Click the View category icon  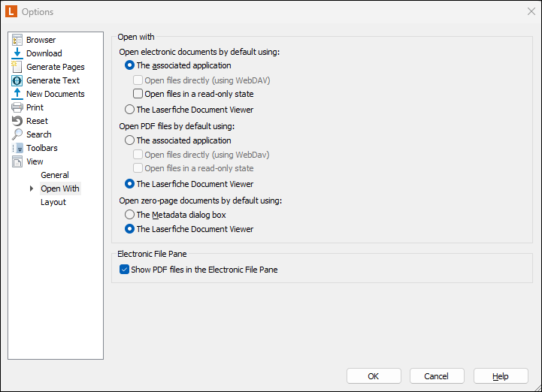pos(17,161)
